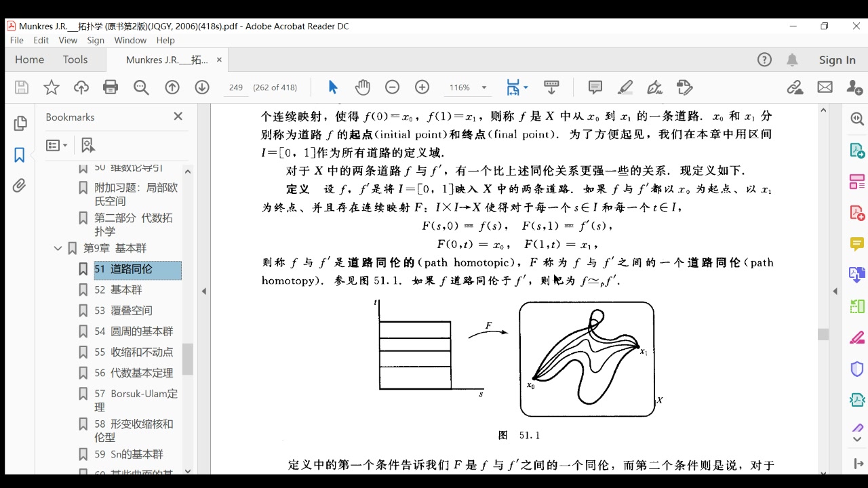This screenshot has height=488, width=868.
Task: Go to next page arrow
Action: pyautogui.click(x=202, y=87)
